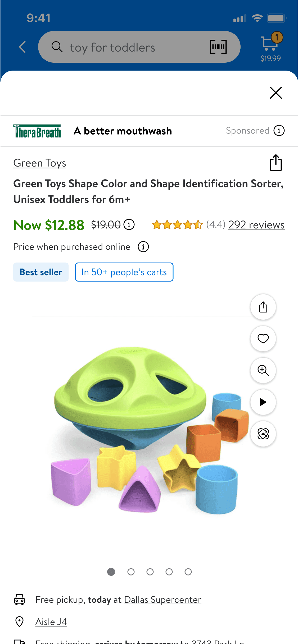The image size is (298, 644).
Task: Go to second product image dot
Action: point(131,572)
